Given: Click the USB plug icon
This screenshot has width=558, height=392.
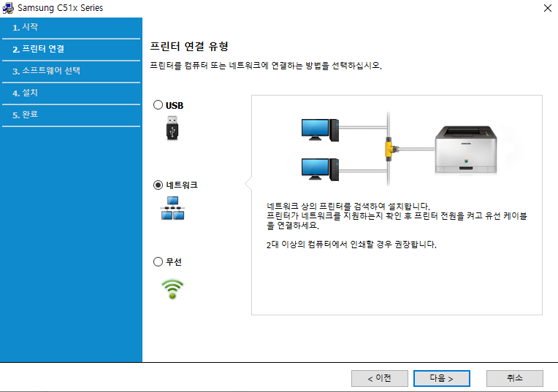Looking at the screenshot, I should (172, 128).
